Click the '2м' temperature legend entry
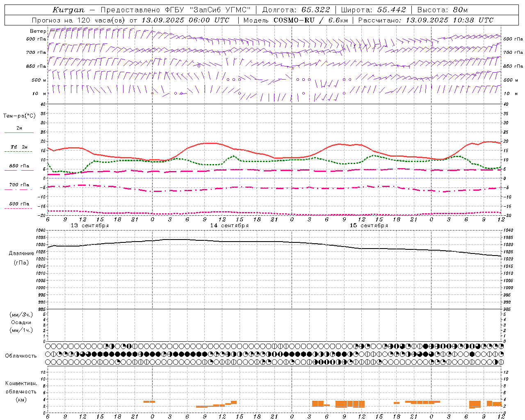The image size is (525, 420). click(x=19, y=128)
